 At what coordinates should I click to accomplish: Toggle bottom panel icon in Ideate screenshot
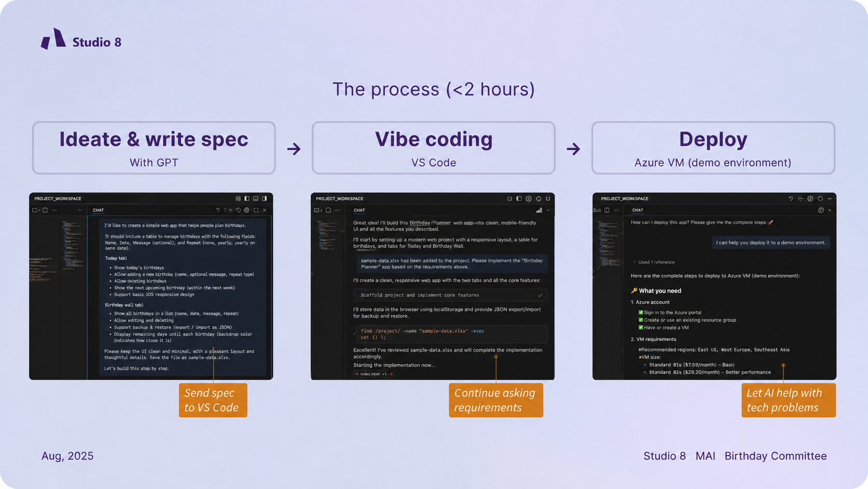coord(256,199)
